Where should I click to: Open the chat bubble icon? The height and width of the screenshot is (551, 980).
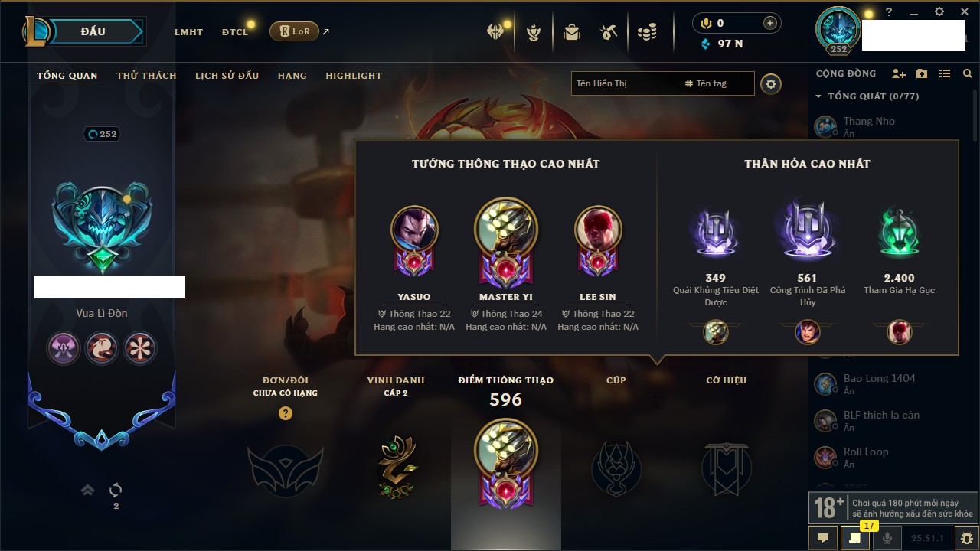pos(823,538)
